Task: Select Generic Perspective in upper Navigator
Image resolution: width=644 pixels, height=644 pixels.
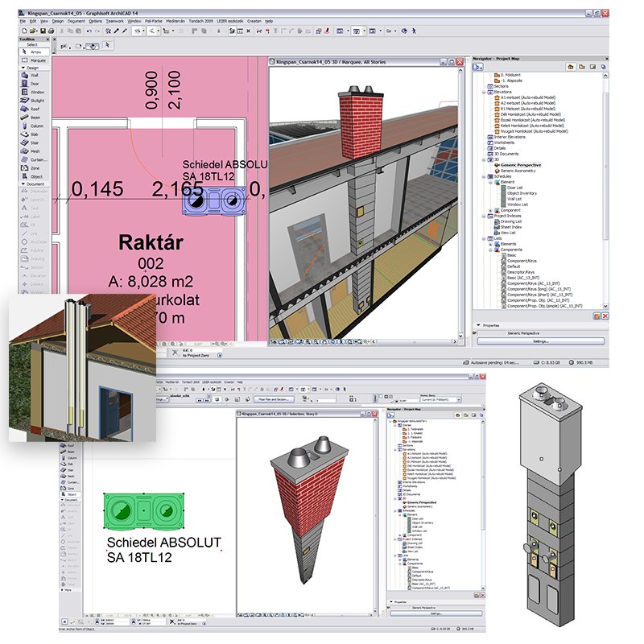Action: [521, 165]
